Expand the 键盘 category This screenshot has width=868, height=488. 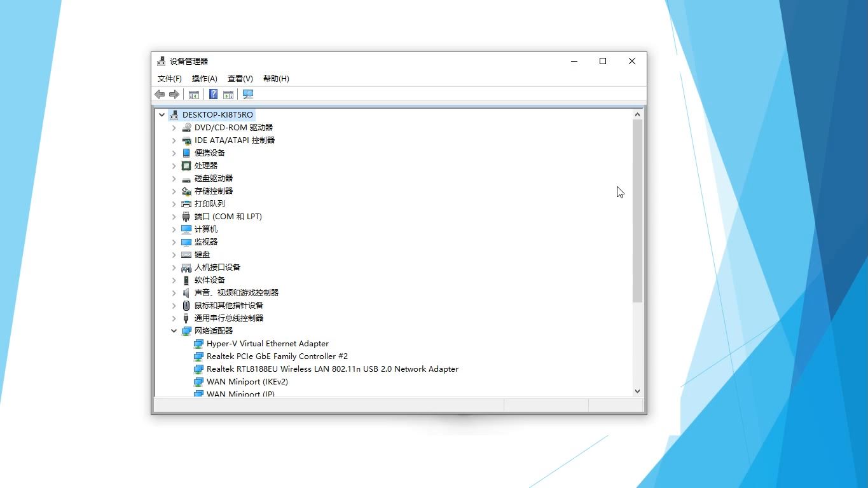pyautogui.click(x=174, y=255)
